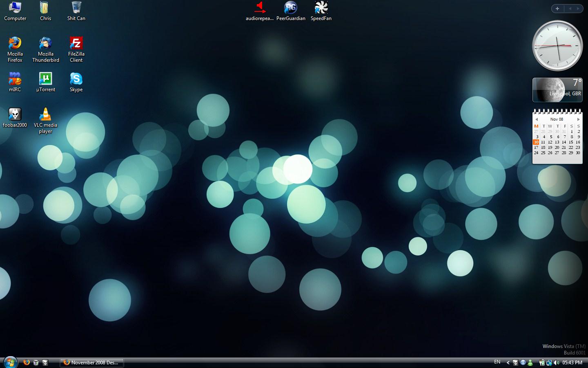Select the Computer desktop icon
The image size is (588, 368).
click(15, 11)
